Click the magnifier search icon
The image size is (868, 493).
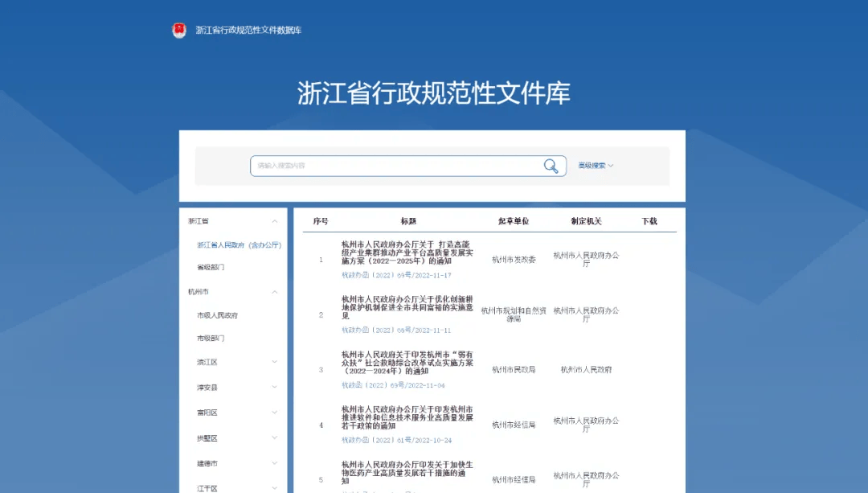point(551,166)
